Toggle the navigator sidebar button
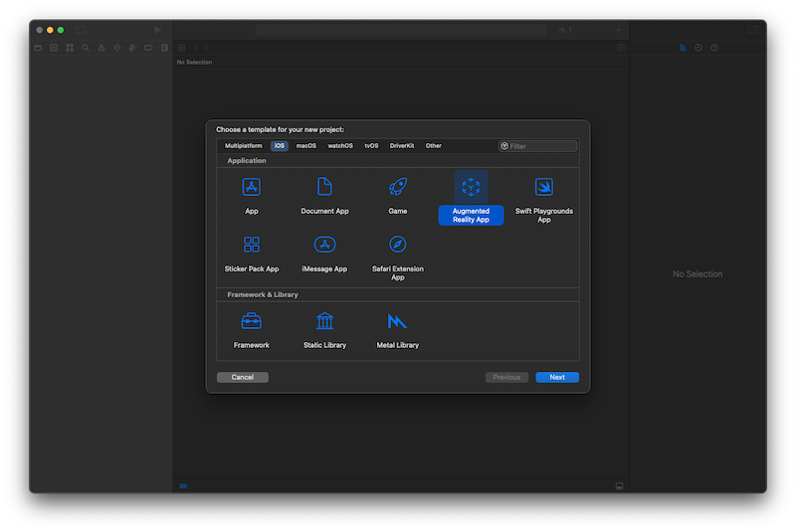The image size is (796, 532). (80, 30)
